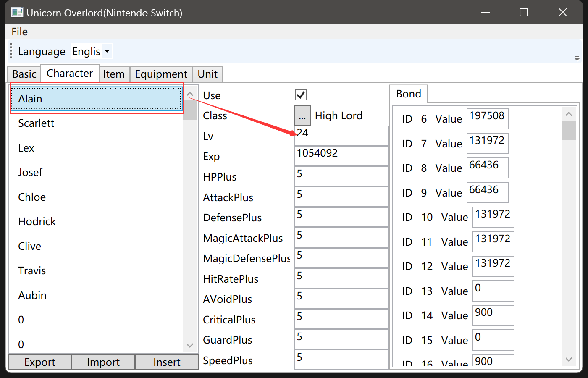The width and height of the screenshot is (588, 378).
Task: Switch to the Character tab
Action: pyautogui.click(x=70, y=73)
